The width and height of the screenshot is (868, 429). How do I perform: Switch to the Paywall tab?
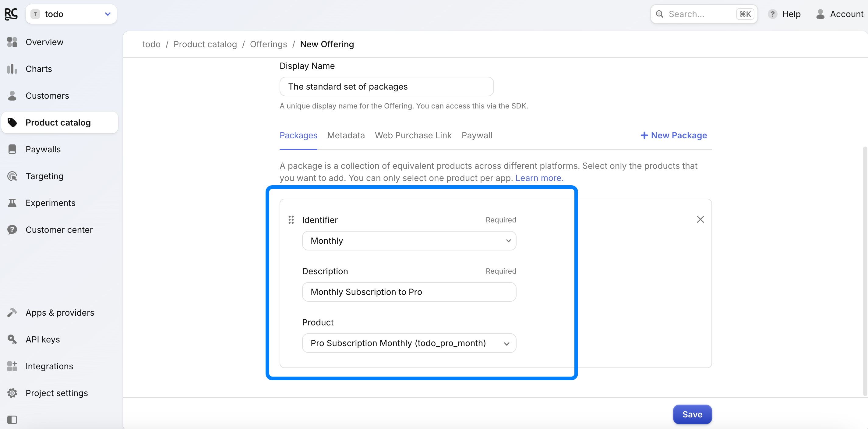point(476,136)
